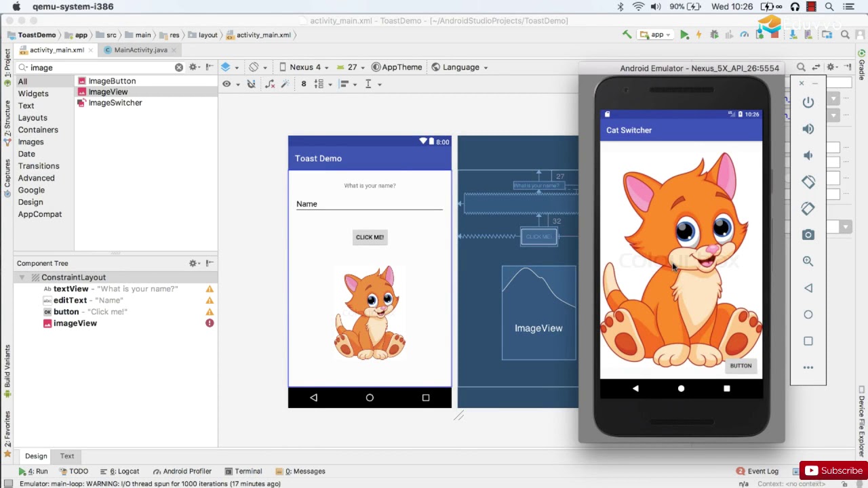Switch to the Text tab
This screenshot has width=868, height=488.
(67, 456)
